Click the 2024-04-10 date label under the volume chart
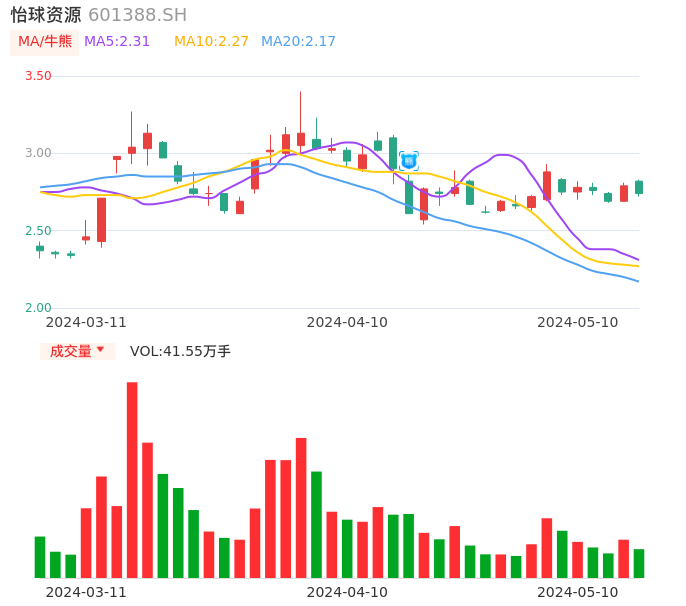686x606 pixels. [347, 592]
